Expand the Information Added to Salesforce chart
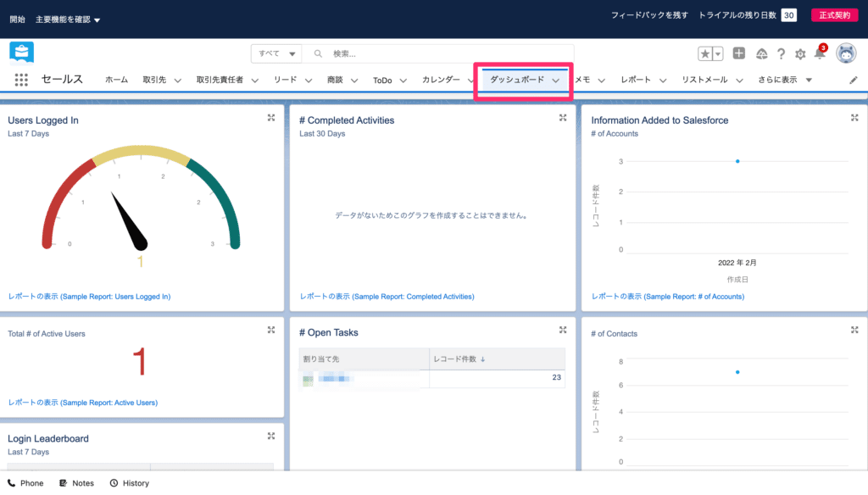868x495 pixels. pos(854,118)
